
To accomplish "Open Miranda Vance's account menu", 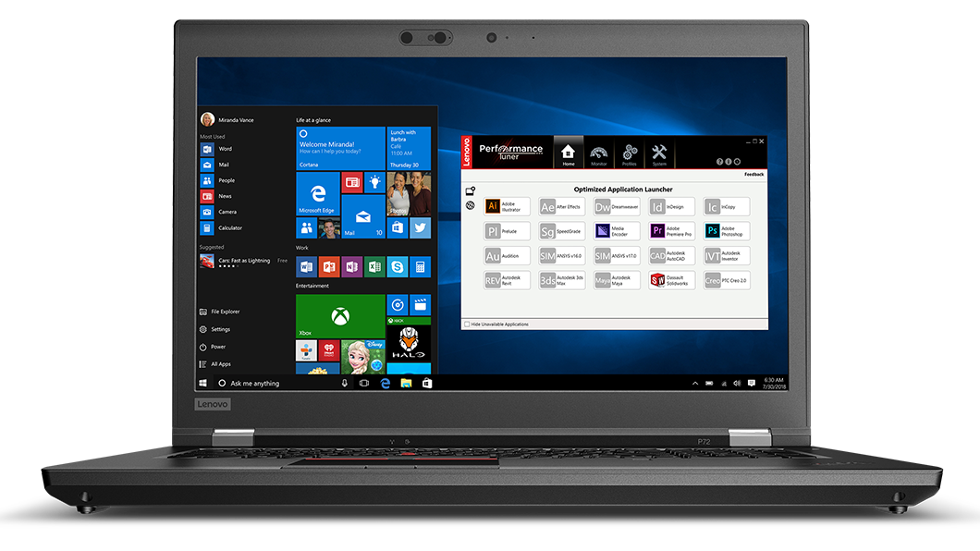I will click(227, 120).
